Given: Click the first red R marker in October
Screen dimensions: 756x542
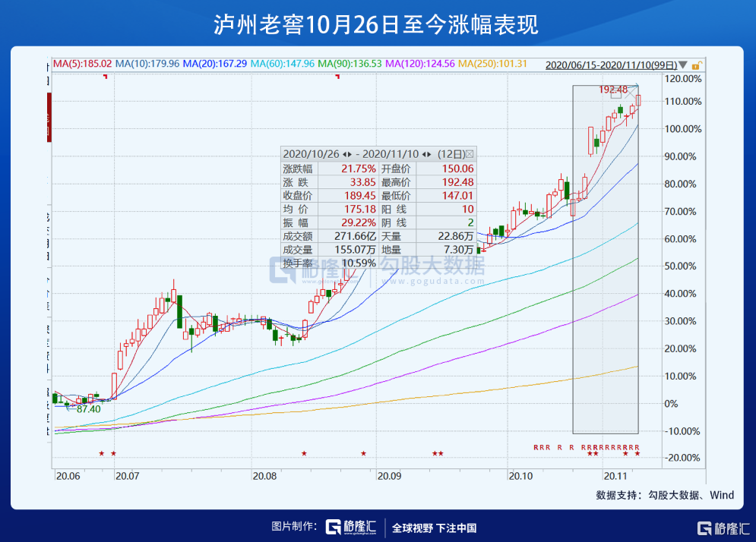Looking at the screenshot, I should pos(536,447).
